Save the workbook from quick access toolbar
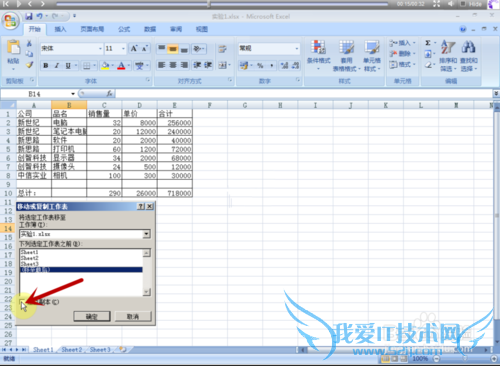The width and height of the screenshot is (500, 366). [x=29, y=16]
